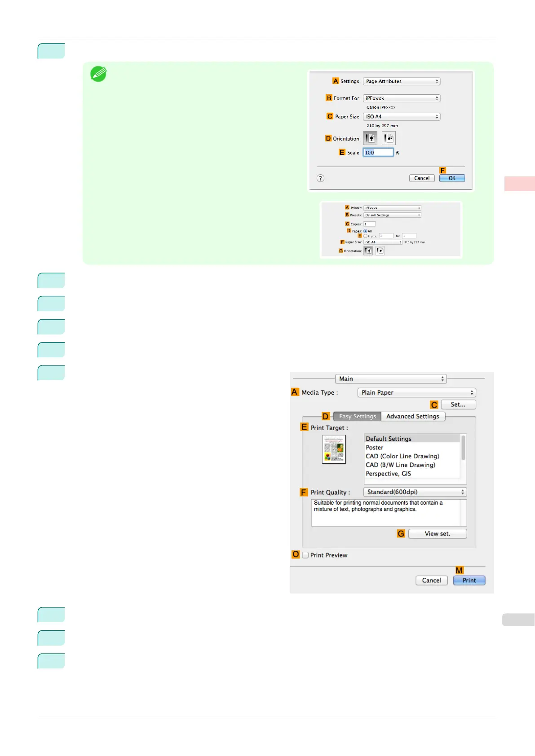Open the Format For iPFxxxx dropdown
The height and width of the screenshot is (756, 535).
(x=402, y=98)
